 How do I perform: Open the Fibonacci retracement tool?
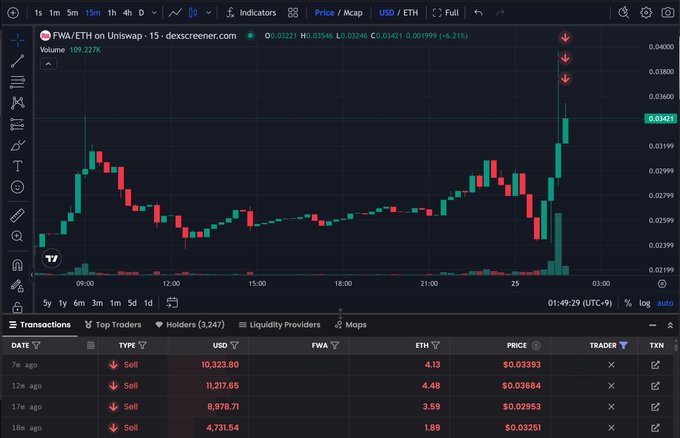[17, 82]
